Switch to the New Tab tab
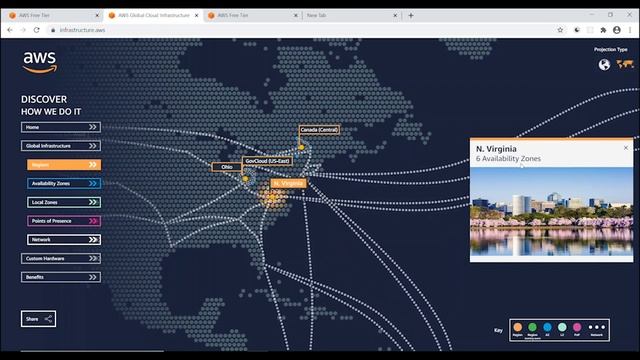Image resolution: width=640 pixels, height=360 pixels. point(351,16)
